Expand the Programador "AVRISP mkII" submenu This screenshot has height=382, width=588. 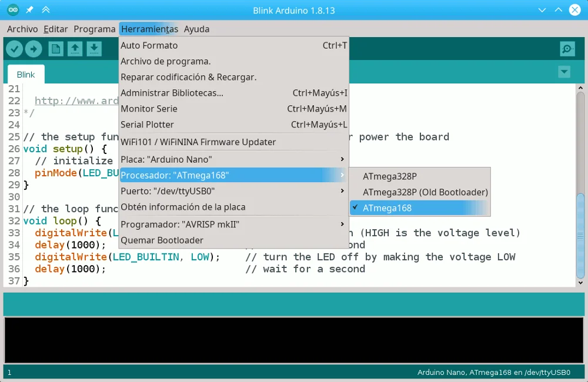coord(234,224)
